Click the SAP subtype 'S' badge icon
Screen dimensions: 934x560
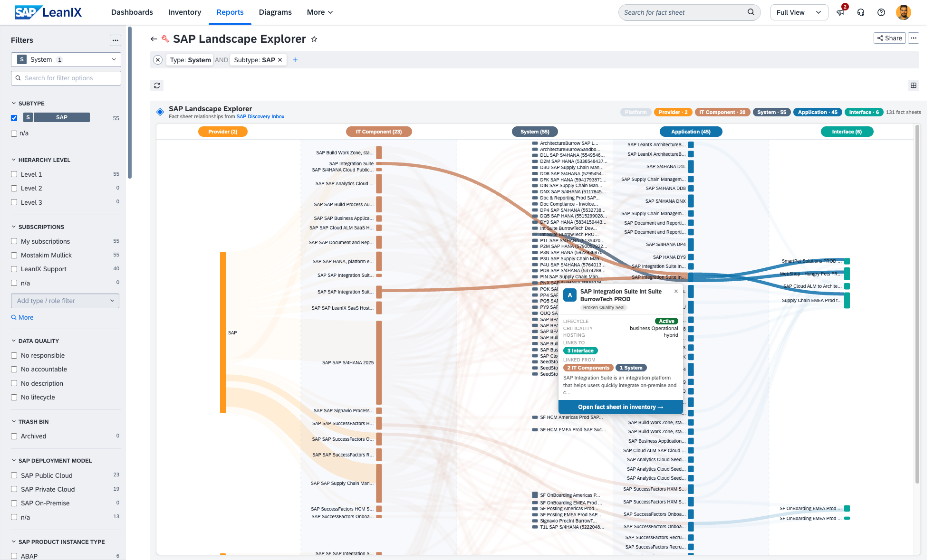[28, 117]
